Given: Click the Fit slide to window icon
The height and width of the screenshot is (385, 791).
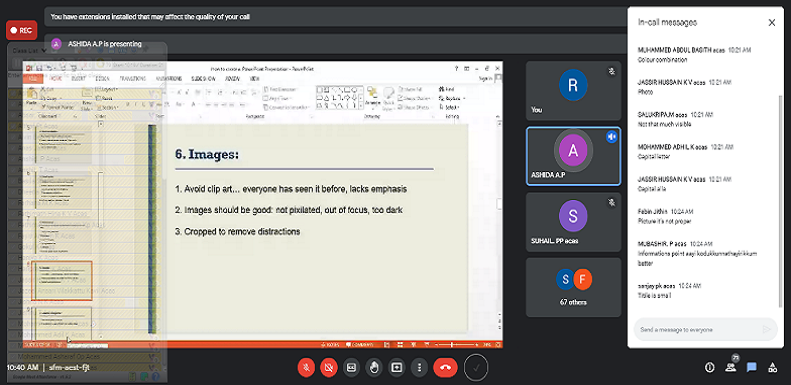Looking at the screenshot, I should click(498, 345).
